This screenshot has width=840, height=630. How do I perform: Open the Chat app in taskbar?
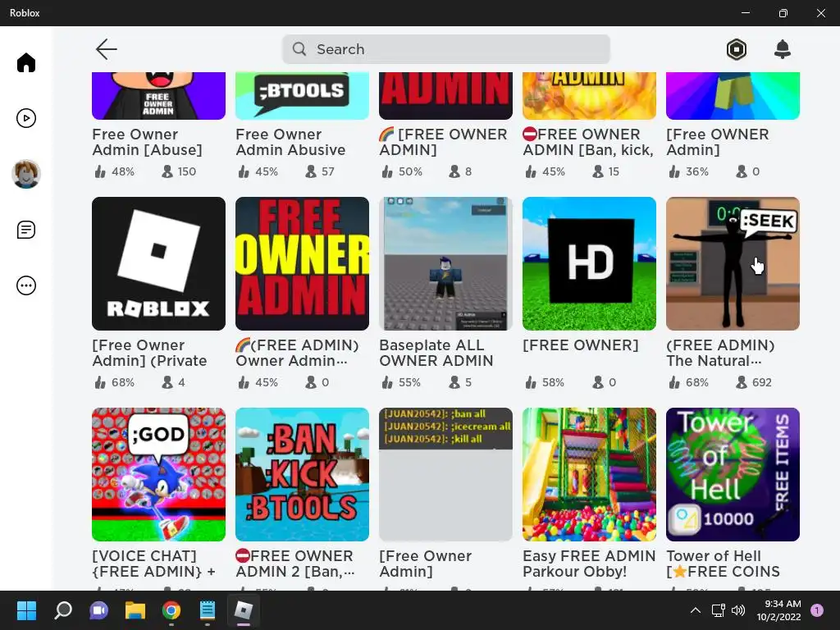point(98,610)
